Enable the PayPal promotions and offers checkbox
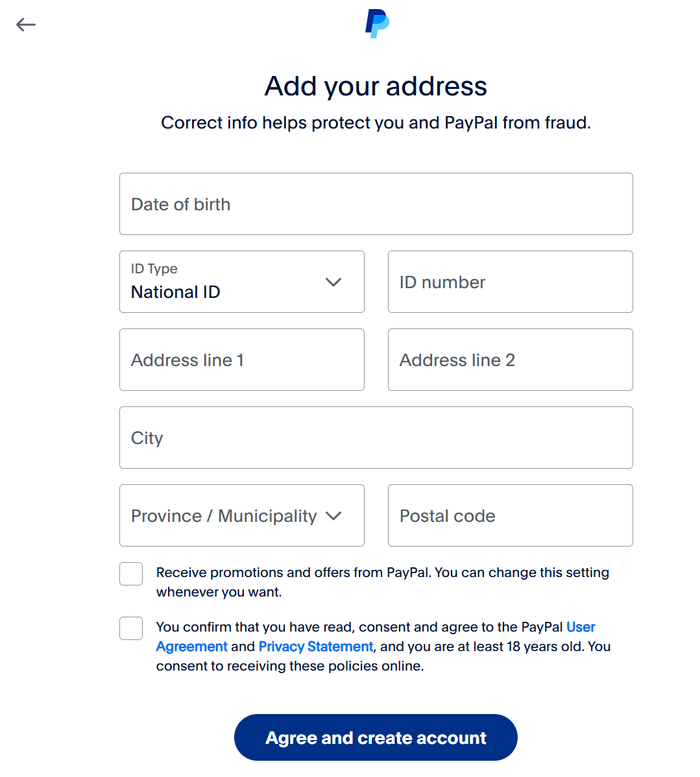This screenshot has width=700, height=777. [x=131, y=574]
